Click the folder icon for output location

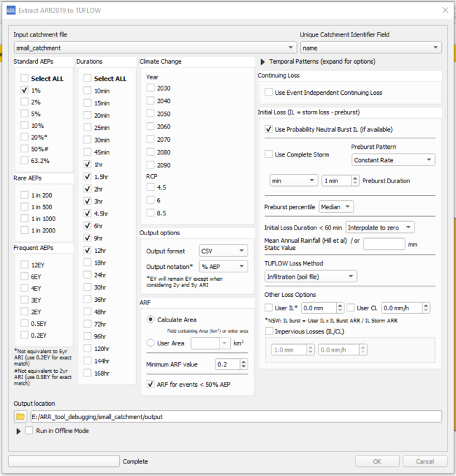20,416
